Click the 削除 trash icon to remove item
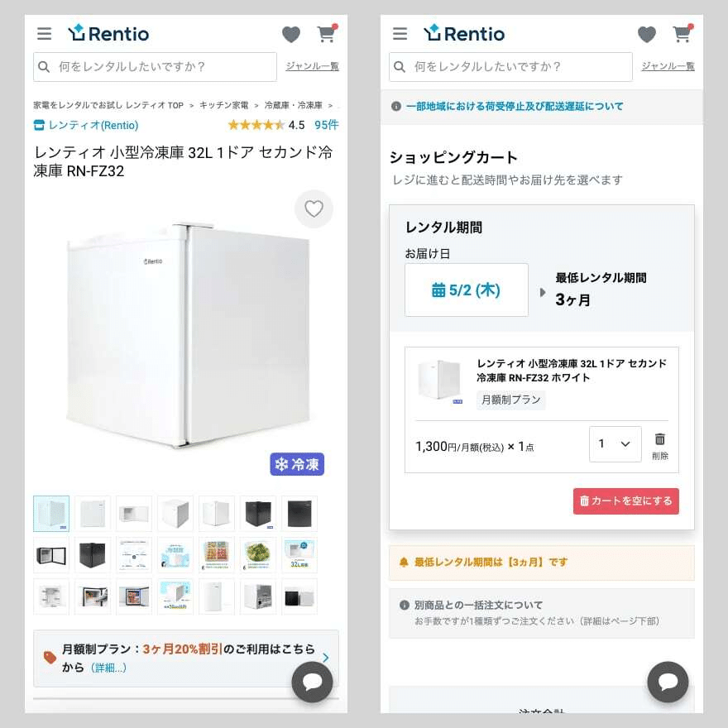Image resolution: width=728 pixels, height=728 pixels. point(659,443)
